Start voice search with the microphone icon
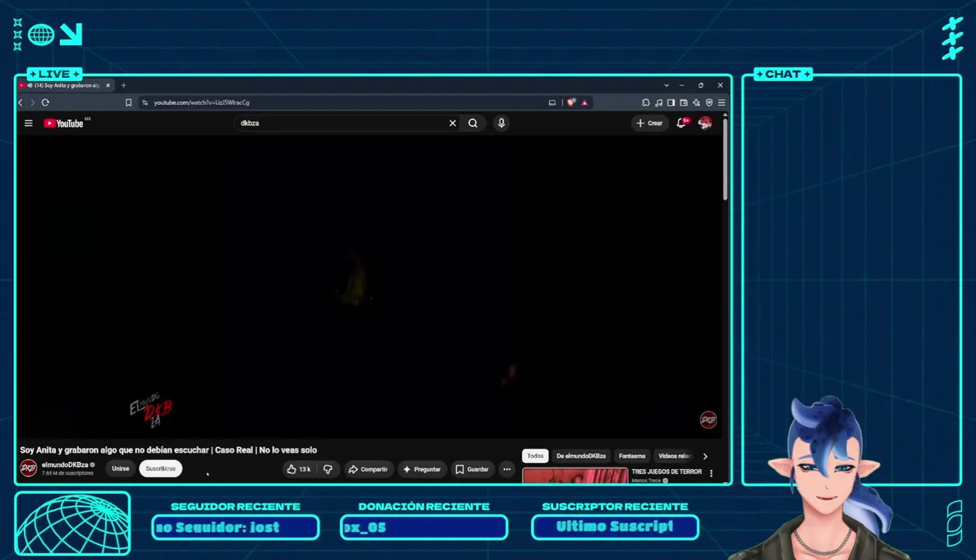Viewport: 976px width, 560px height. [x=502, y=123]
